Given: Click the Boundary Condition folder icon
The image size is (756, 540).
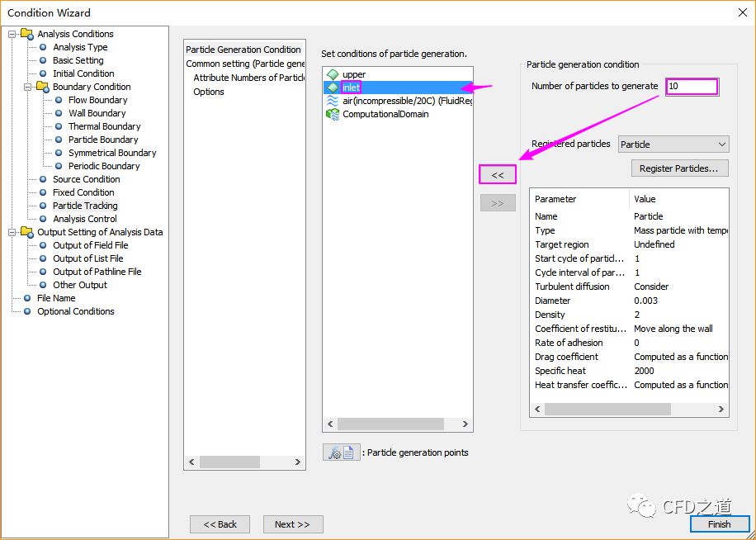Looking at the screenshot, I should [42, 87].
